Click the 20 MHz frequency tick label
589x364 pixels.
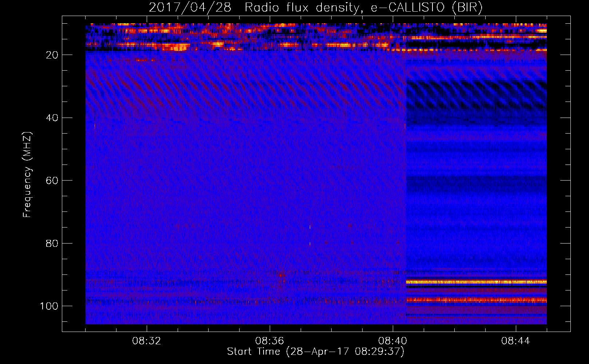coord(52,55)
